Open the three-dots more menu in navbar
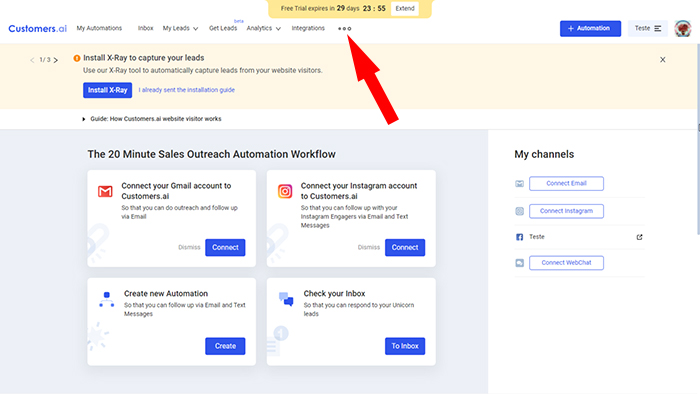The height and width of the screenshot is (394, 700). [344, 29]
